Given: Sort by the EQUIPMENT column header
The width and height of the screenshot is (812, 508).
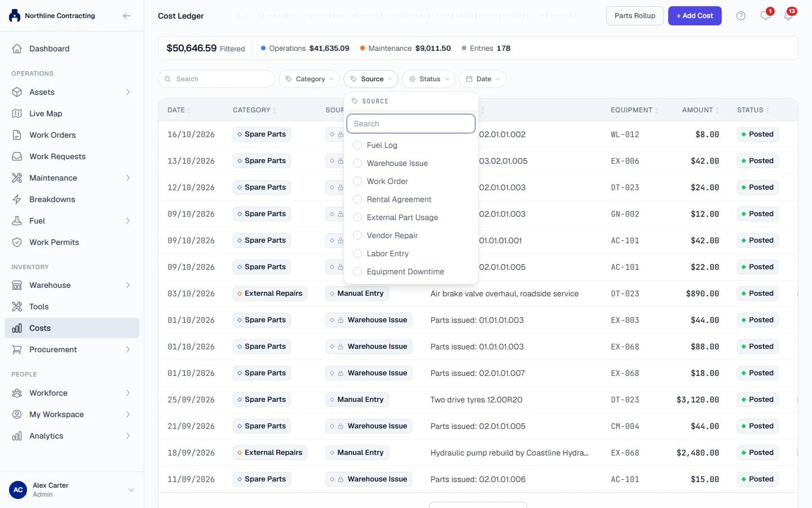Looking at the screenshot, I should coord(634,110).
